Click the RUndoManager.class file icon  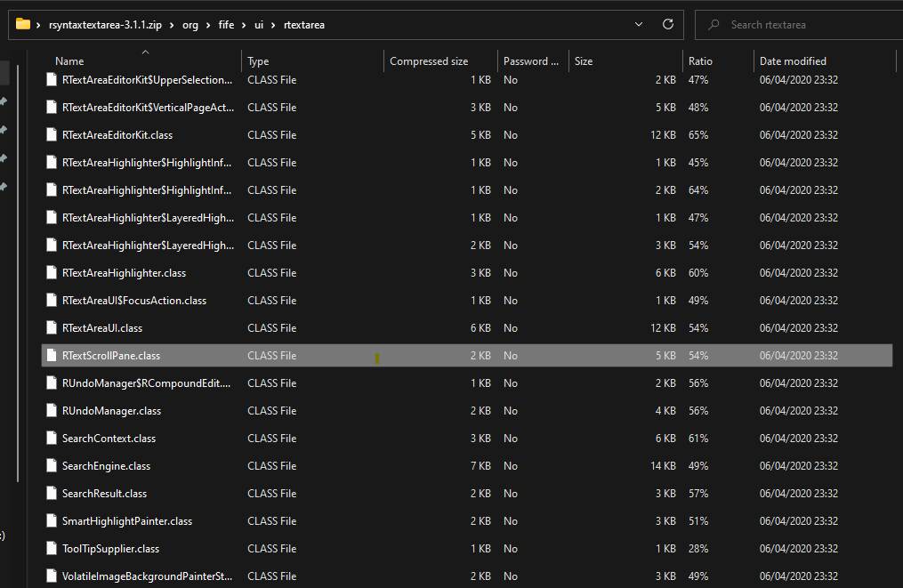pyautogui.click(x=51, y=410)
